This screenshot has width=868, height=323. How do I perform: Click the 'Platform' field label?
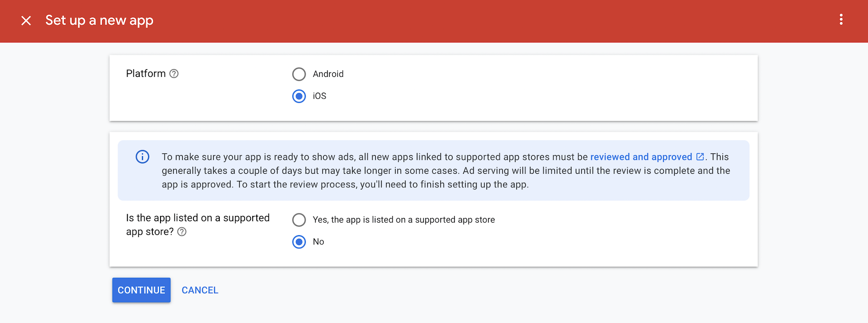pyautogui.click(x=146, y=74)
